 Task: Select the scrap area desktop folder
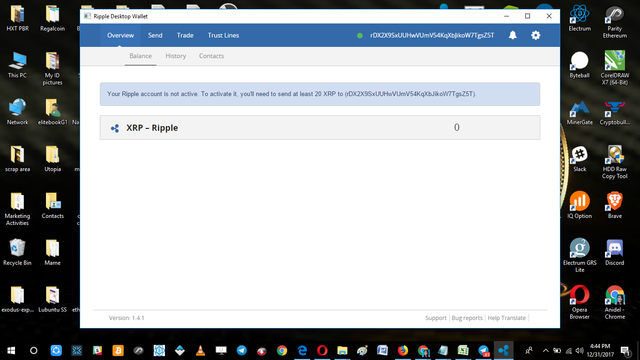(x=18, y=159)
